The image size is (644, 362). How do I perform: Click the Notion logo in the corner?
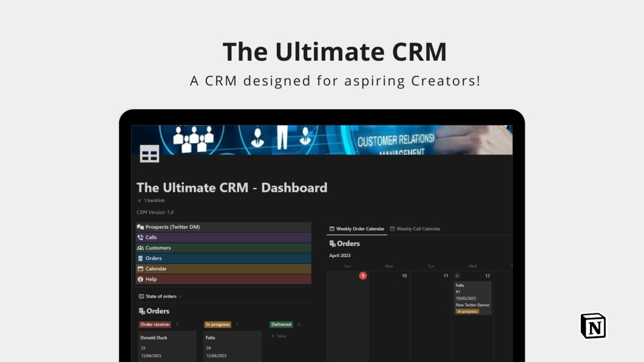pos(593,326)
